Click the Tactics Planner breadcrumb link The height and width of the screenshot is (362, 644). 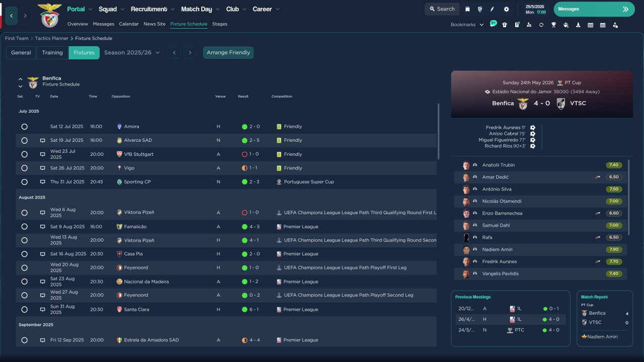click(52, 38)
